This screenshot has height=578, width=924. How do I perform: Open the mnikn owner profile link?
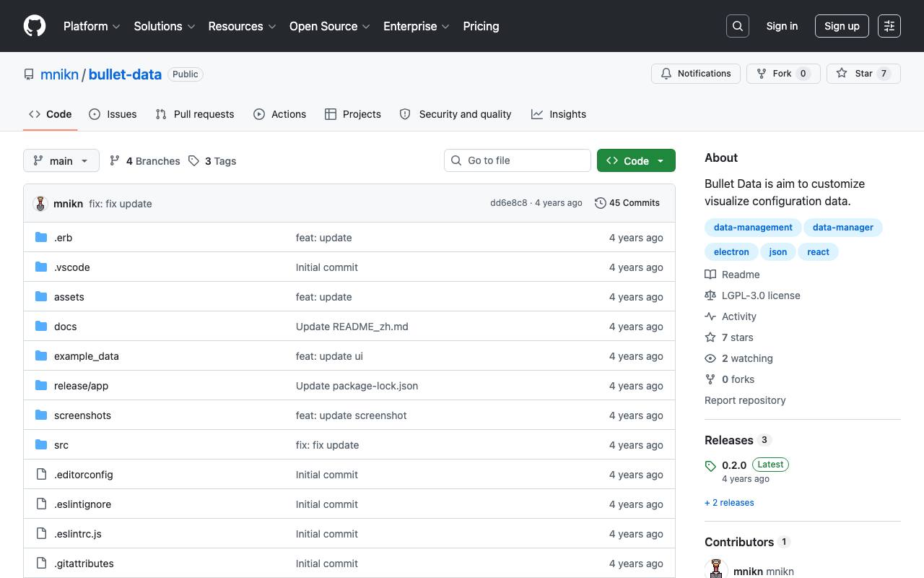click(x=59, y=74)
